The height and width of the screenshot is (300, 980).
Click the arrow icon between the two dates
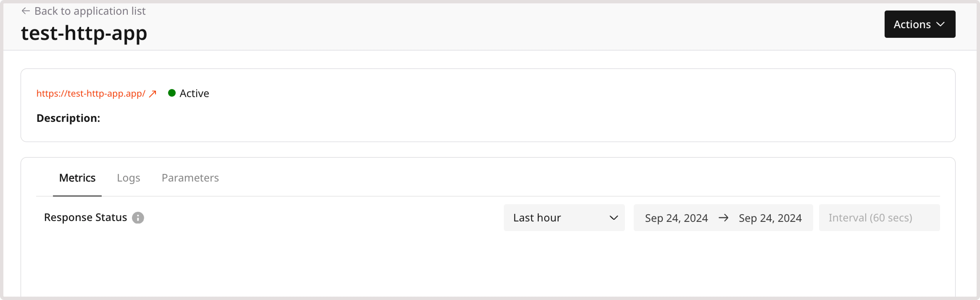pos(724,218)
